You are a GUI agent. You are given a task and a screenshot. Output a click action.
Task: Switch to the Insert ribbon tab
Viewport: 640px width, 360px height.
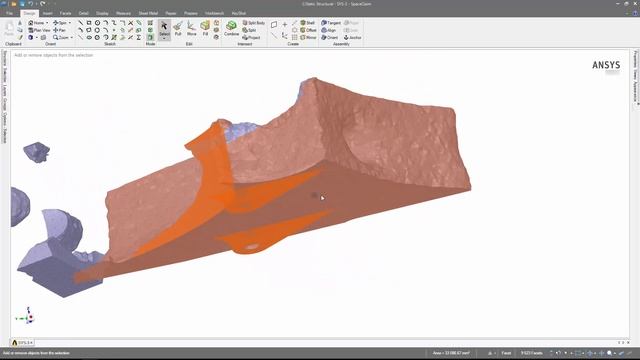click(x=47, y=13)
